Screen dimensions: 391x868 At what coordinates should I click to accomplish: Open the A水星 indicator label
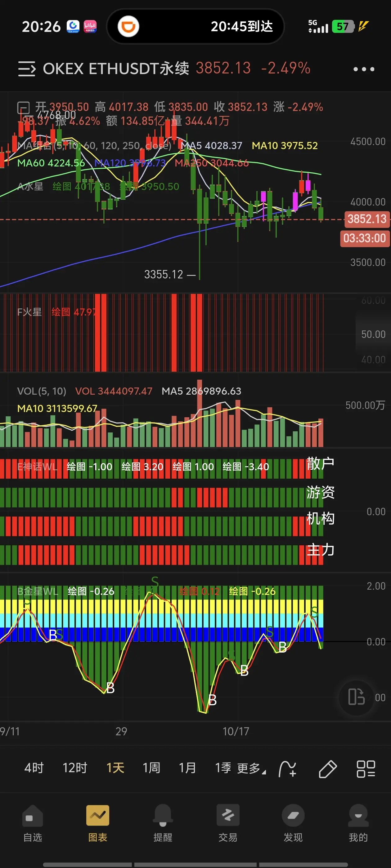pos(30,186)
